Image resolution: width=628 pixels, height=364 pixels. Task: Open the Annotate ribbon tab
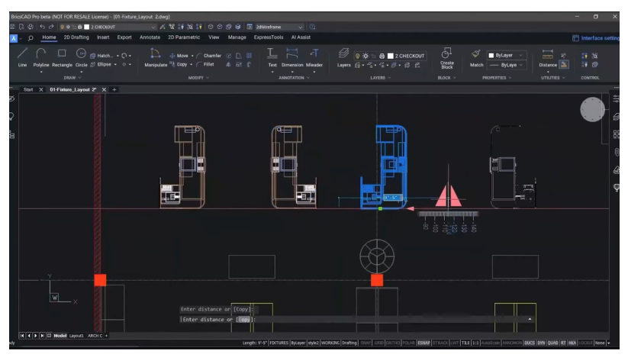(x=150, y=37)
